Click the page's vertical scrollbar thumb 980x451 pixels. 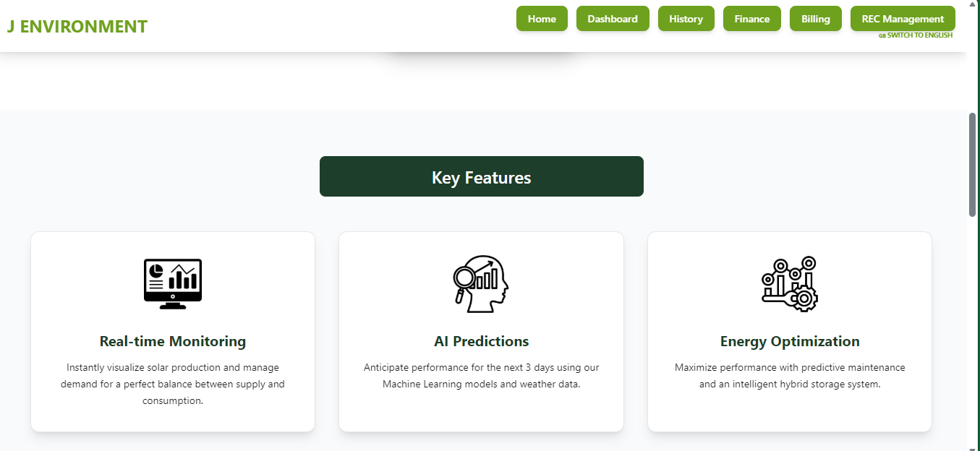click(x=973, y=164)
